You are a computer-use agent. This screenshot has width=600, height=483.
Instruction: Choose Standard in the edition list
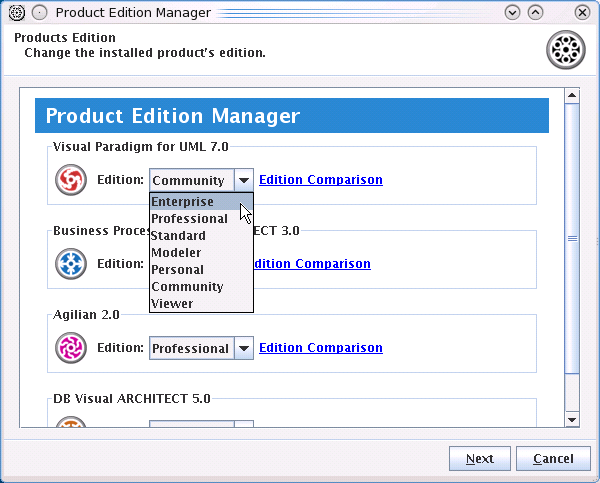201,235
